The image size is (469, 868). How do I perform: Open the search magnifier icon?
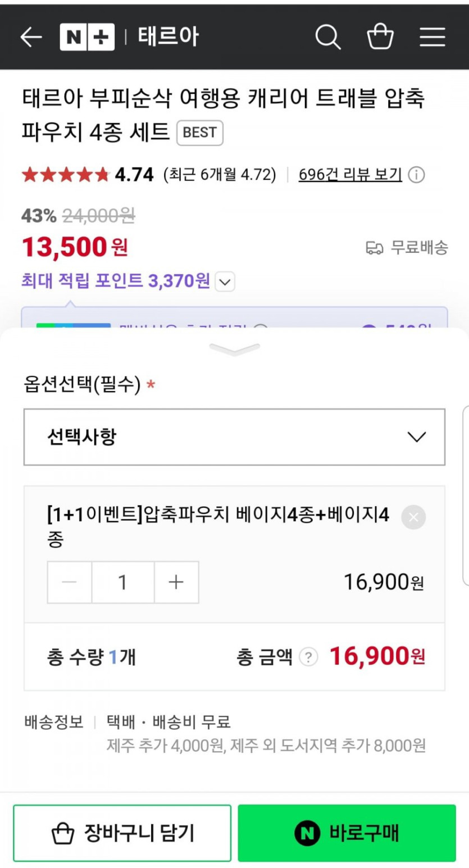[x=327, y=37]
